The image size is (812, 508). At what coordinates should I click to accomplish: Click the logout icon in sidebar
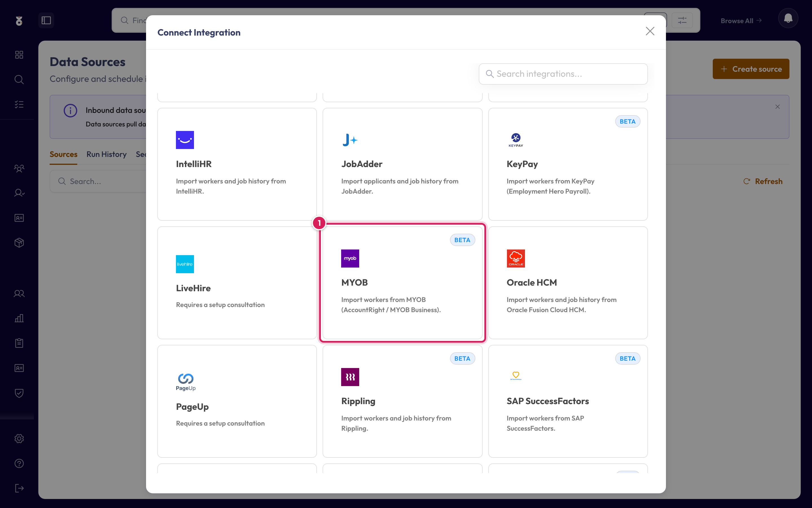pyautogui.click(x=19, y=488)
